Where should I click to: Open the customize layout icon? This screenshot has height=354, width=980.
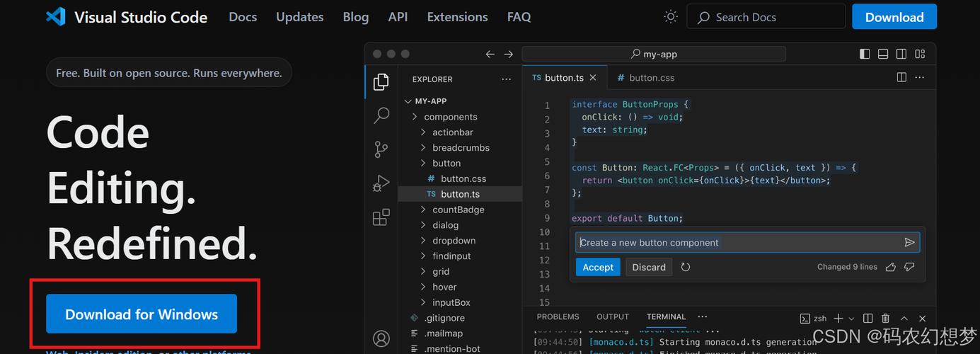click(920, 54)
